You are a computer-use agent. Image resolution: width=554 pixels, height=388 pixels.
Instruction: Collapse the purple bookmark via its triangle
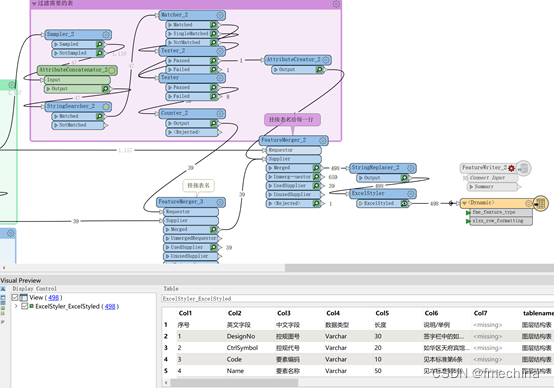[x=34, y=4]
